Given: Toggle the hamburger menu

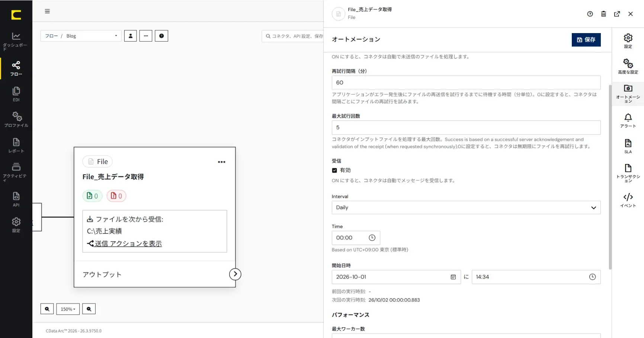Looking at the screenshot, I should 47,11.
